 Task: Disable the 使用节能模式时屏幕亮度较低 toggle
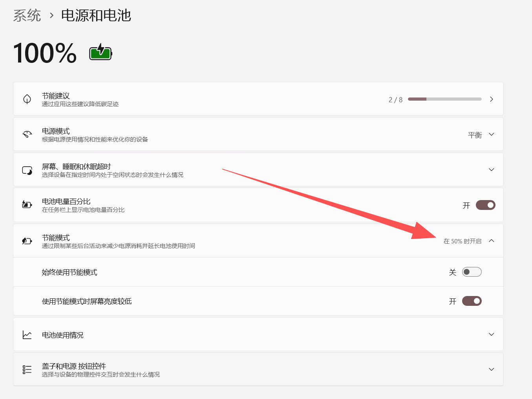coord(472,301)
